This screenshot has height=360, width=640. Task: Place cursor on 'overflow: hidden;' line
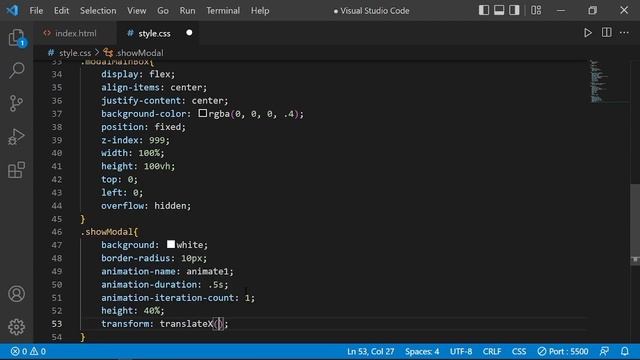coord(146,206)
